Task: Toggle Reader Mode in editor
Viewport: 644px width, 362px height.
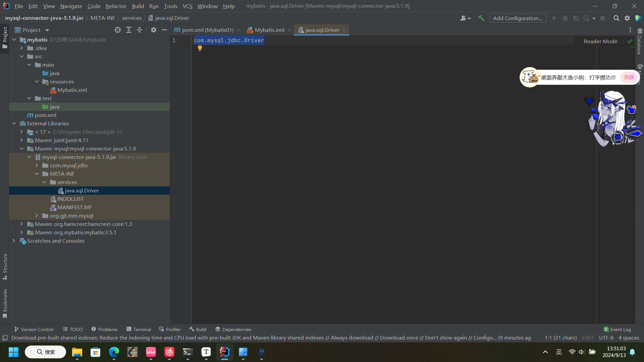Action: point(600,41)
